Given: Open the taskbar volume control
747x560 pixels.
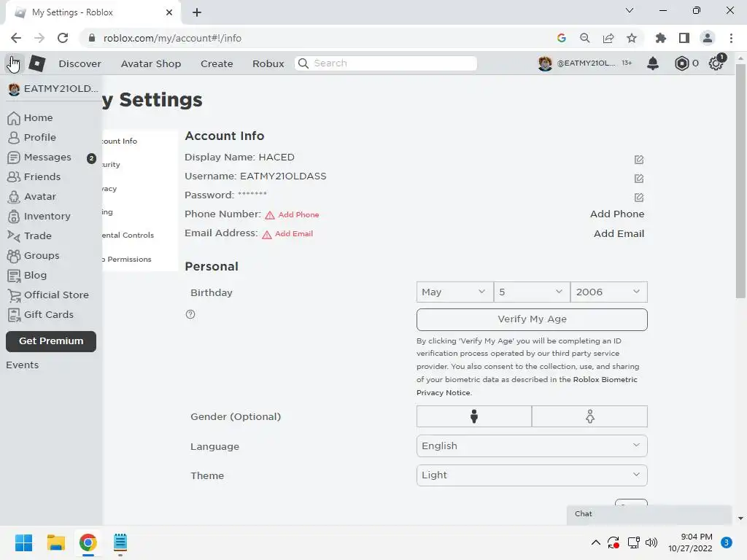Looking at the screenshot, I should (651, 542).
